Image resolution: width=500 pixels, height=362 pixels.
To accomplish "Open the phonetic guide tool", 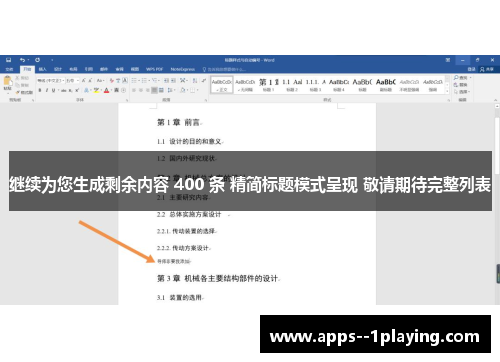I will [x=118, y=81].
